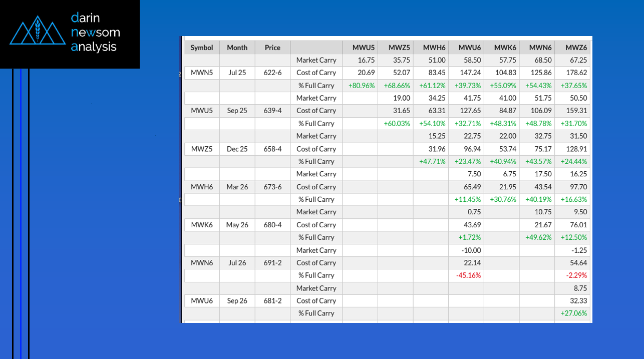Viewport: 644px width, 359px height.
Task: Click the 691-2 price for Jul 26
Action: pyautogui.click(x=272, y=263)
